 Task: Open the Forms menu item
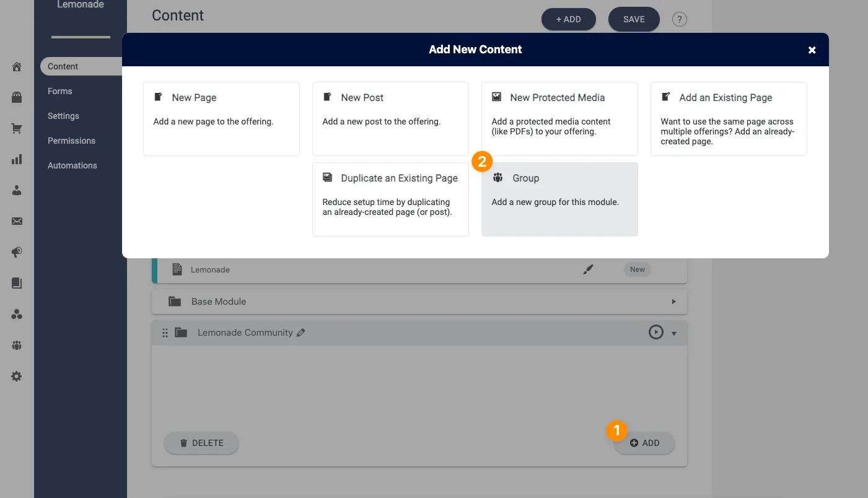60,91
